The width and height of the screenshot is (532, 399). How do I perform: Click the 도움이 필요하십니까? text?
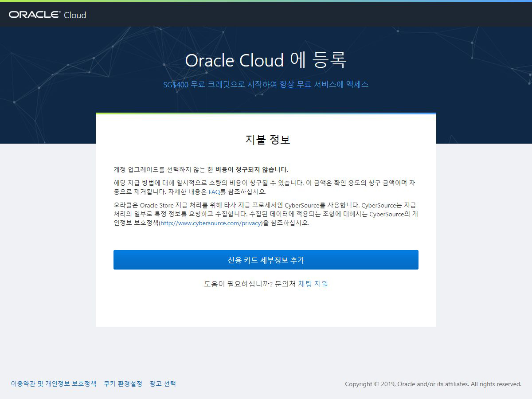point(239,284)
